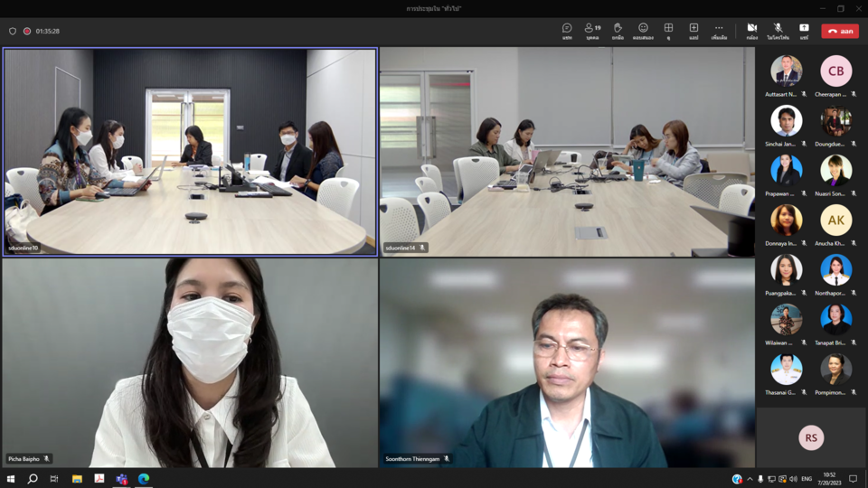Image resolution: width=868 pixels, height=488 pixels.
Task: Change the meeting view layout
Action: pos(668,31)
